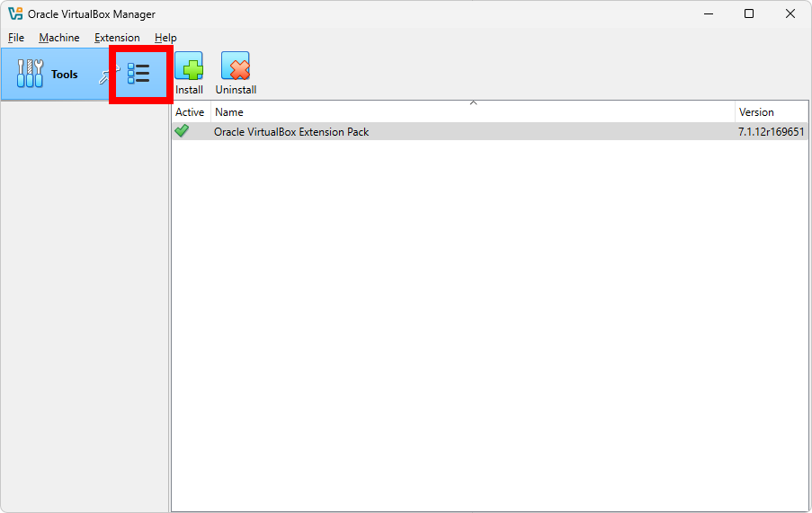Viewport: 812px width, 513px height.
Task: Sort by the Version column header
Action: point(771,112)
